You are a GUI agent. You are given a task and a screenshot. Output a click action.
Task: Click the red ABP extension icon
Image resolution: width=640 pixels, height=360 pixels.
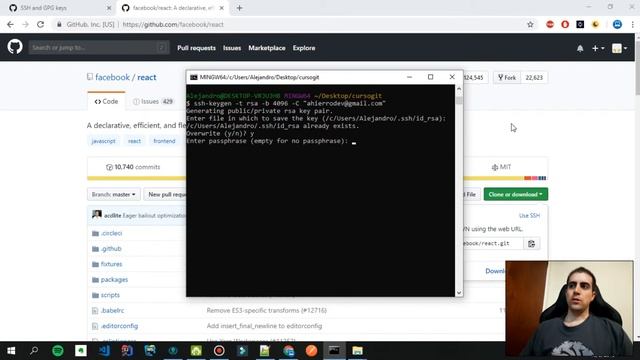click(x=550, y=24)
